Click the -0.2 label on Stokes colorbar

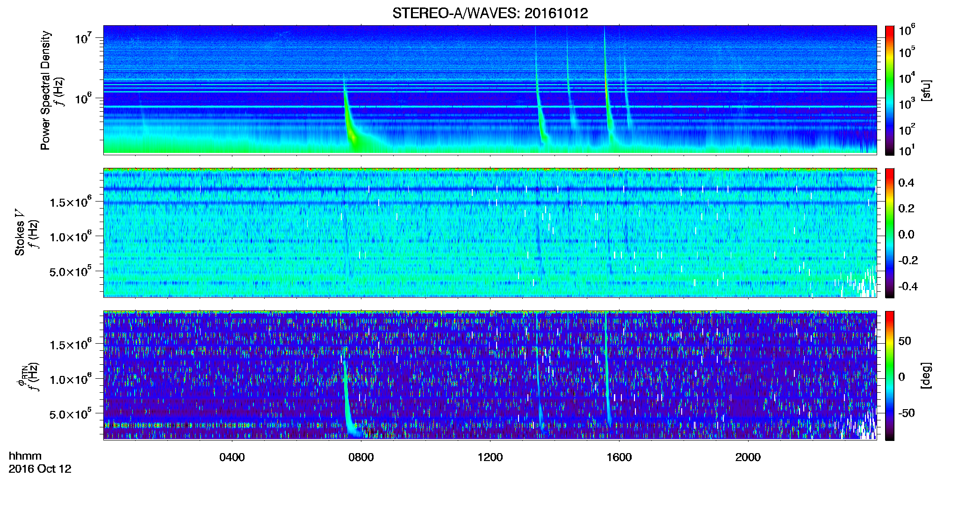point(908,260)
